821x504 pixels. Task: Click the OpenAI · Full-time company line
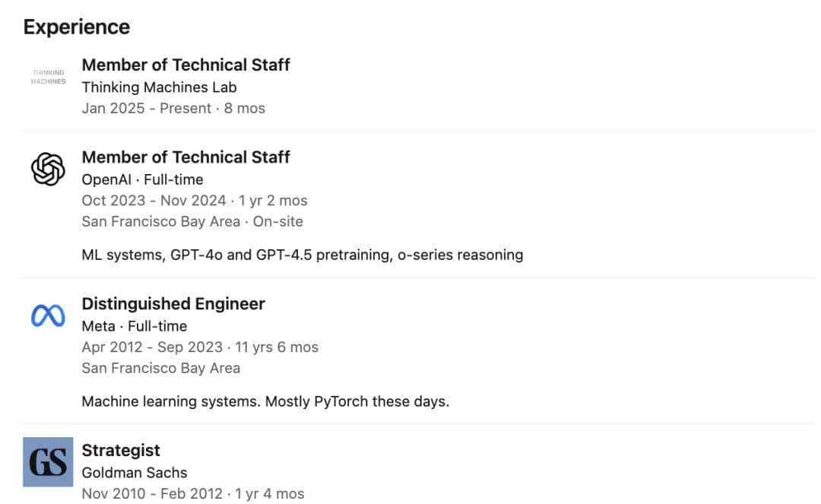pos(142,179)
